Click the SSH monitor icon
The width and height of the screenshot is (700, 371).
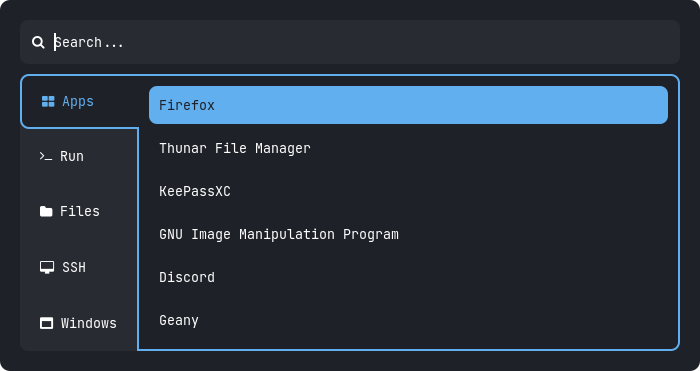pyautogui.click(x=46, y=267)
